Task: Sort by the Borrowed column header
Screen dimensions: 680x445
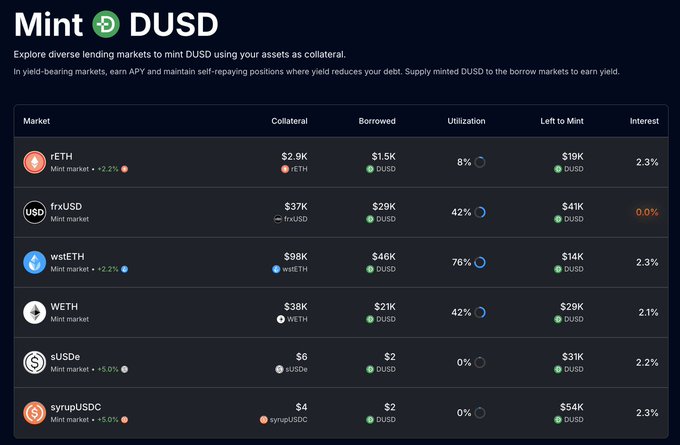Action: click(x=377, y=121)
